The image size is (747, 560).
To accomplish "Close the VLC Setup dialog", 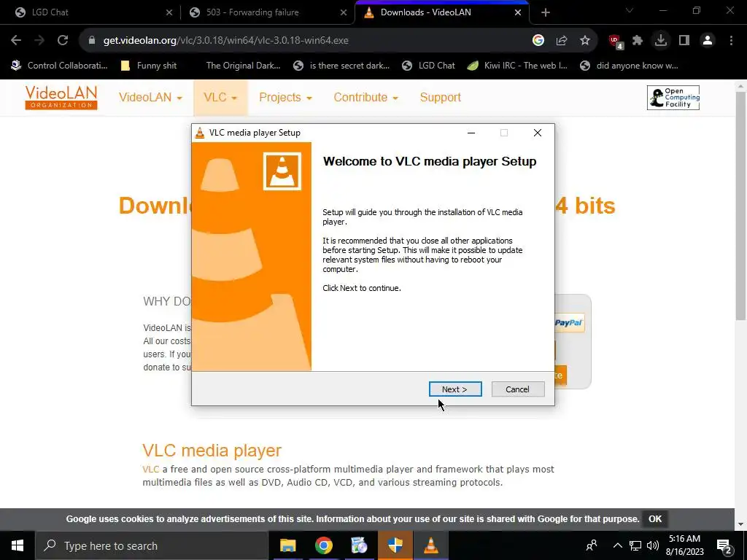I will tap(538, 133).
